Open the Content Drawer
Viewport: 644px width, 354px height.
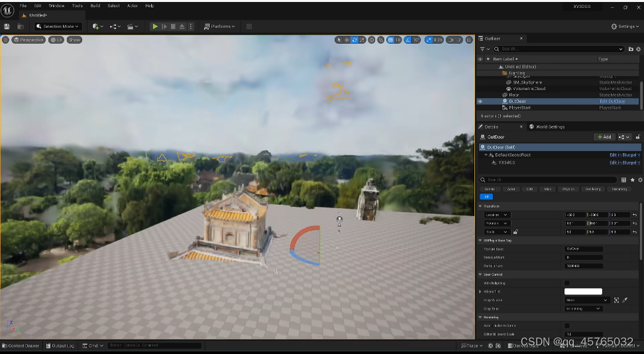pyautogui.click(x=21, y=346)
